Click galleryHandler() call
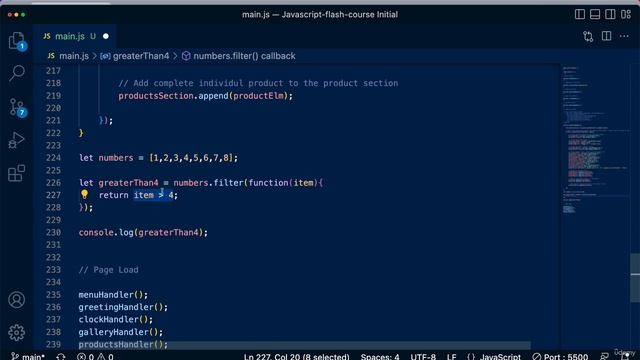Viewport: 640px width, 360px height. point(120,332)
